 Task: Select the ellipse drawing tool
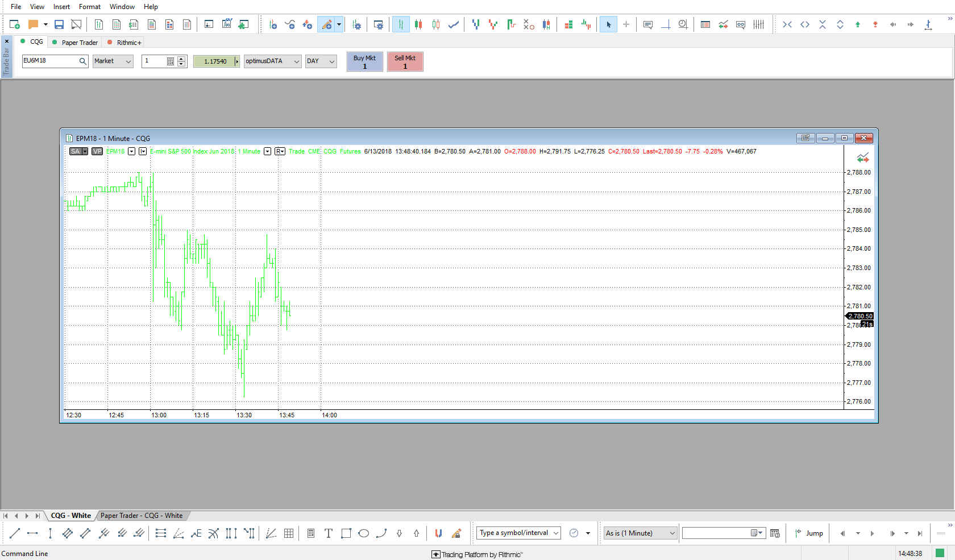(364, 533)
